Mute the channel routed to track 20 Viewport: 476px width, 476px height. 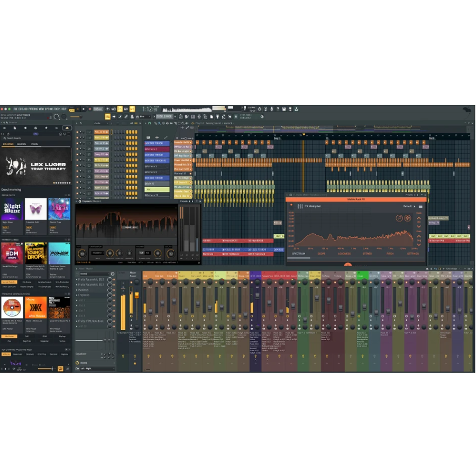tap(77, 149)
